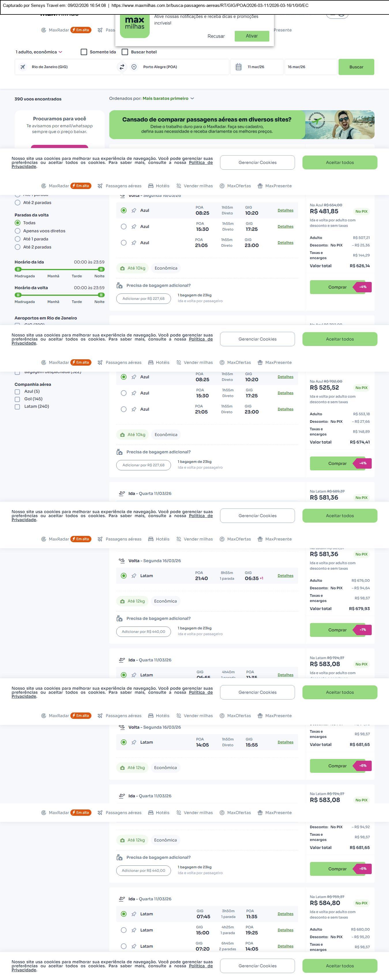Click the location pin icon for Porto Alegre

[x=134, y=67]
